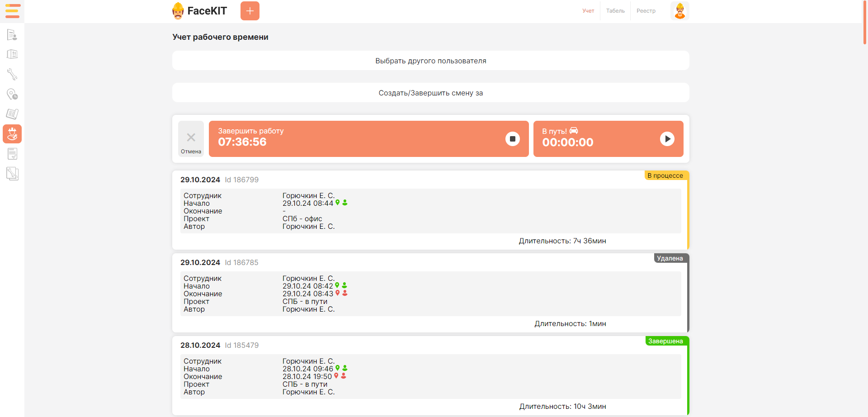The image size is (868, 417).
Task: Open the checklist document sidebar icon
Action: [12, 154]
